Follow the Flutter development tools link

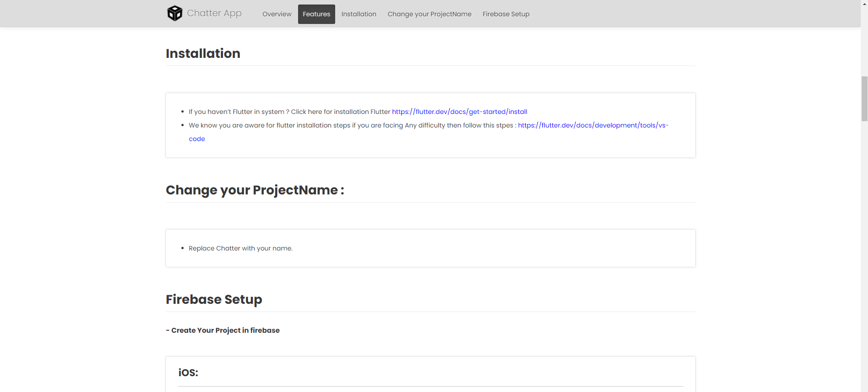click(593, 125)
